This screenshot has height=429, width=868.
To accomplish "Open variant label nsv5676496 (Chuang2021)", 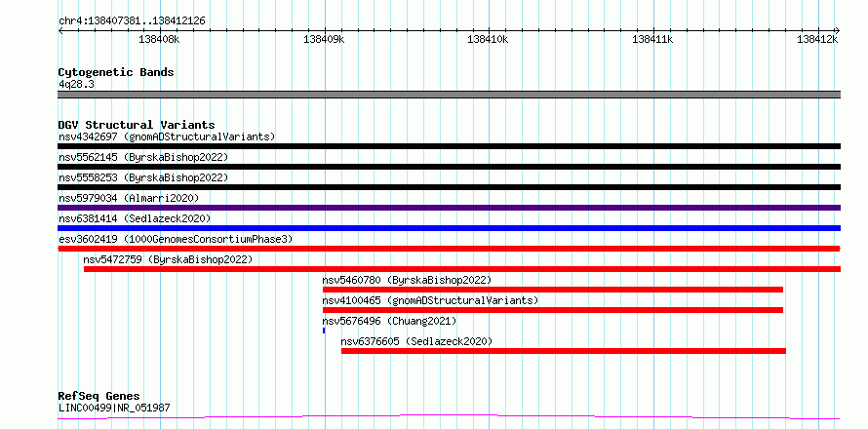I will (390, 321).
